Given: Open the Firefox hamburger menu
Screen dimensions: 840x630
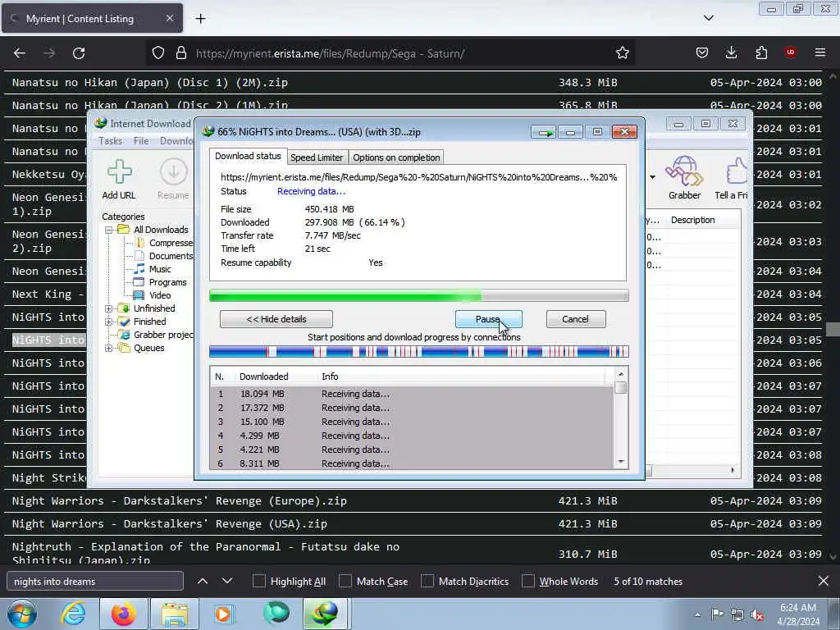Looking at the screenshot, I should pyautogui.click(x=820, y=52).
